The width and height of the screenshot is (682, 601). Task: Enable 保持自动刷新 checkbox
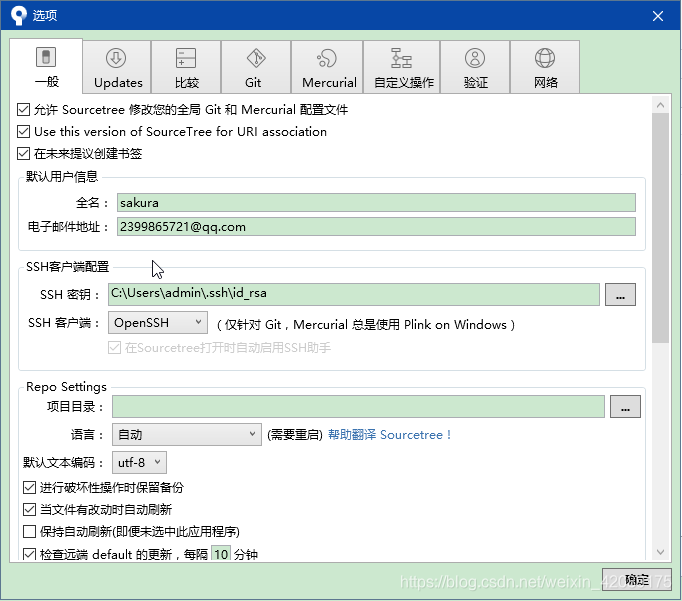[x=30, y=531]
